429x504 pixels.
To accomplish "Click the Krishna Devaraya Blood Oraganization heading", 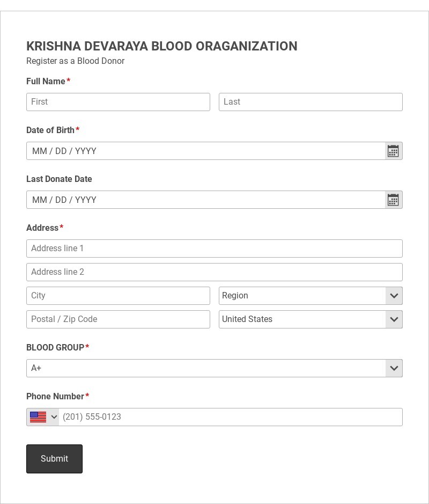I will [162, 46].
